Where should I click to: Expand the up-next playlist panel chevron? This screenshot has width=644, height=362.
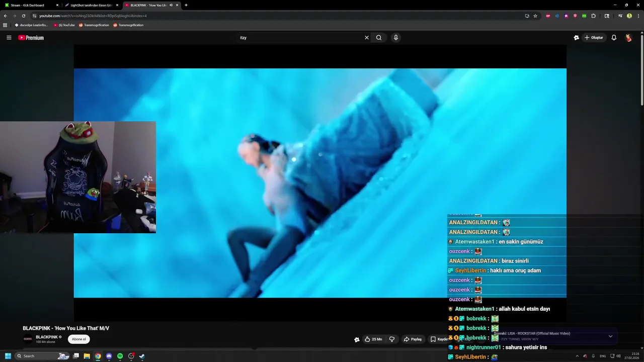[610, 336]
